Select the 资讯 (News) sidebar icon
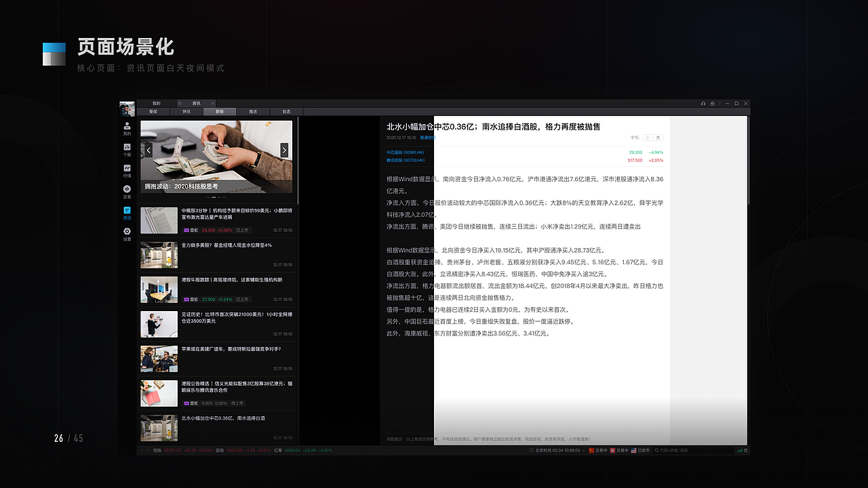 point(127,213)
